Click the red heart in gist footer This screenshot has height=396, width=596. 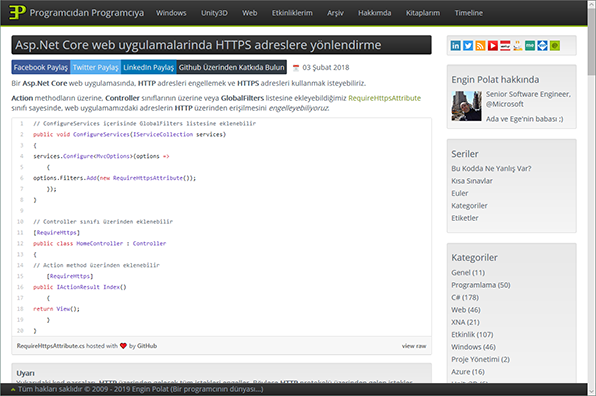coord(123,346)
